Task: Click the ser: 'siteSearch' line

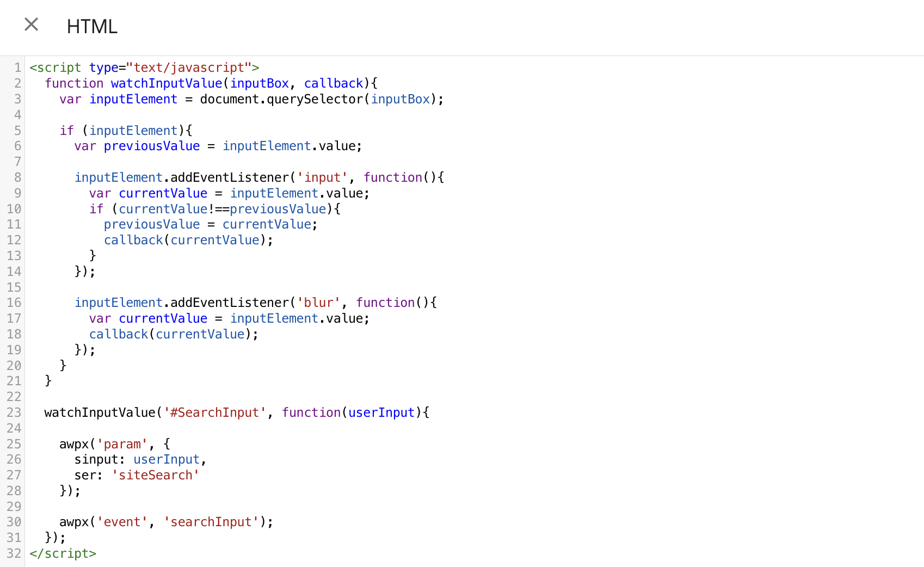Action: coord(137,475)
